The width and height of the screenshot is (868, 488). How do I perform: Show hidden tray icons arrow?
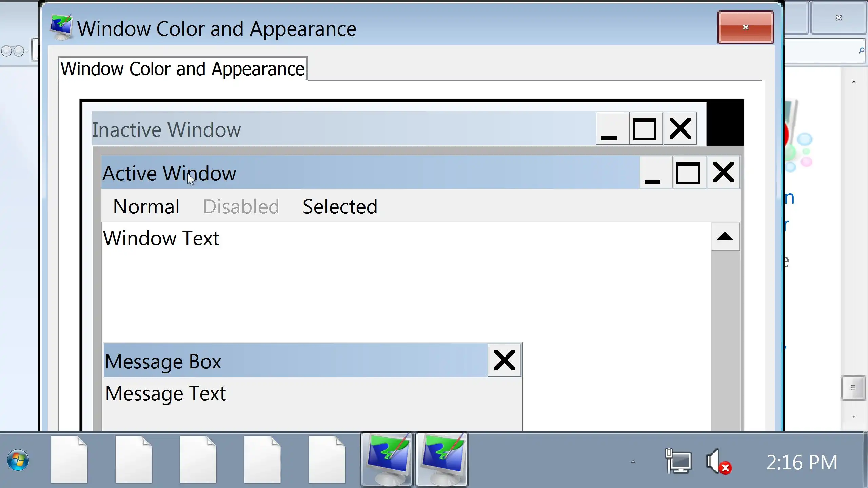(x=633, y=462)
